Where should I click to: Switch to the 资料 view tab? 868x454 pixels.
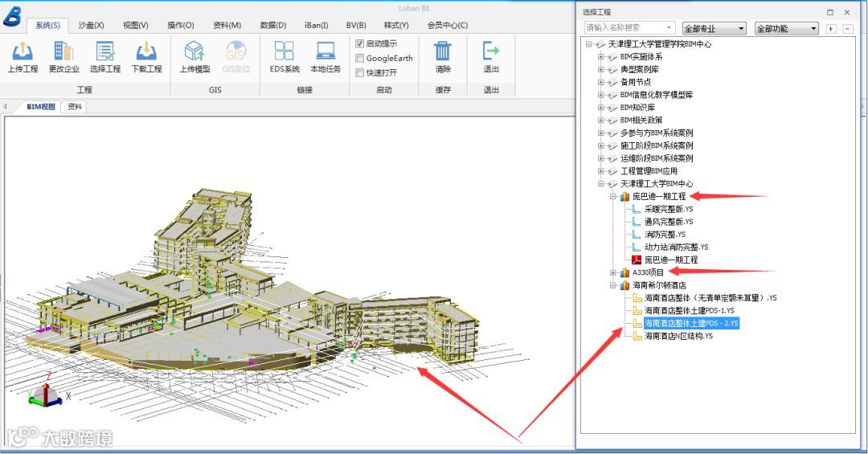[75, 107]
